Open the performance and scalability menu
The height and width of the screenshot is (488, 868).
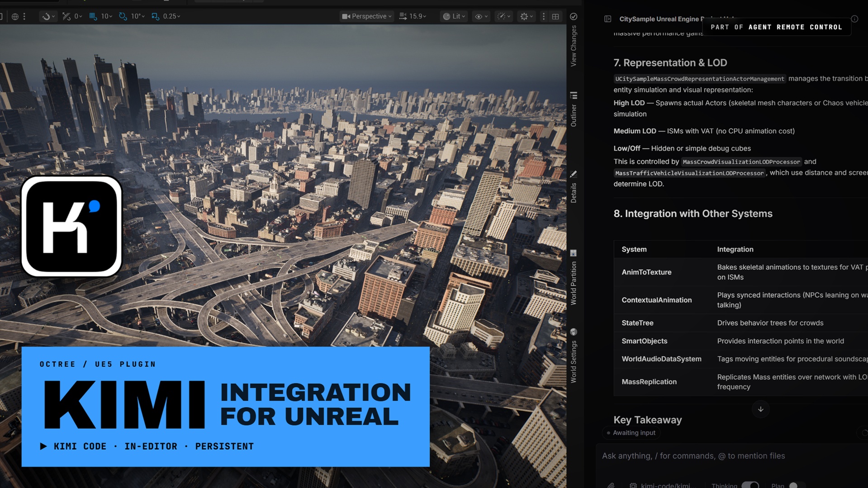503,16
